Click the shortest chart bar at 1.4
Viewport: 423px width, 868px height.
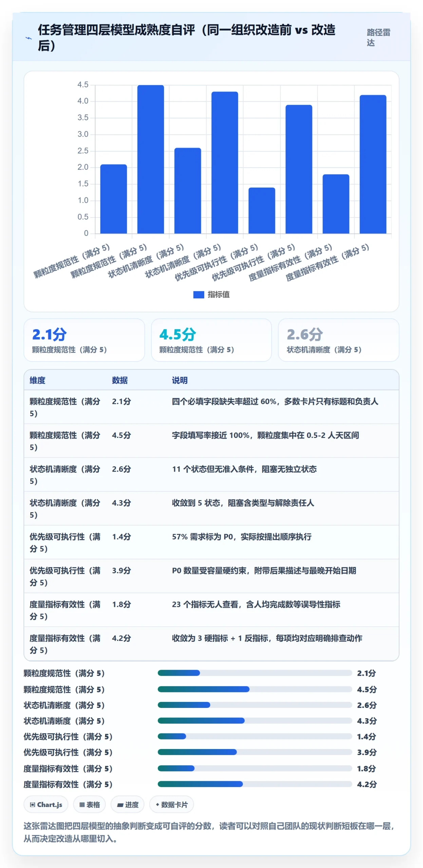262,211
